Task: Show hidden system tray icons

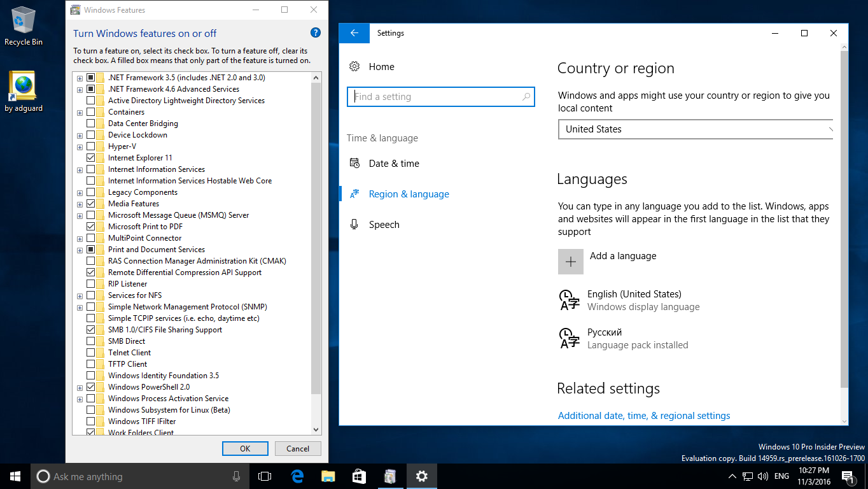Action: [731, 476]
